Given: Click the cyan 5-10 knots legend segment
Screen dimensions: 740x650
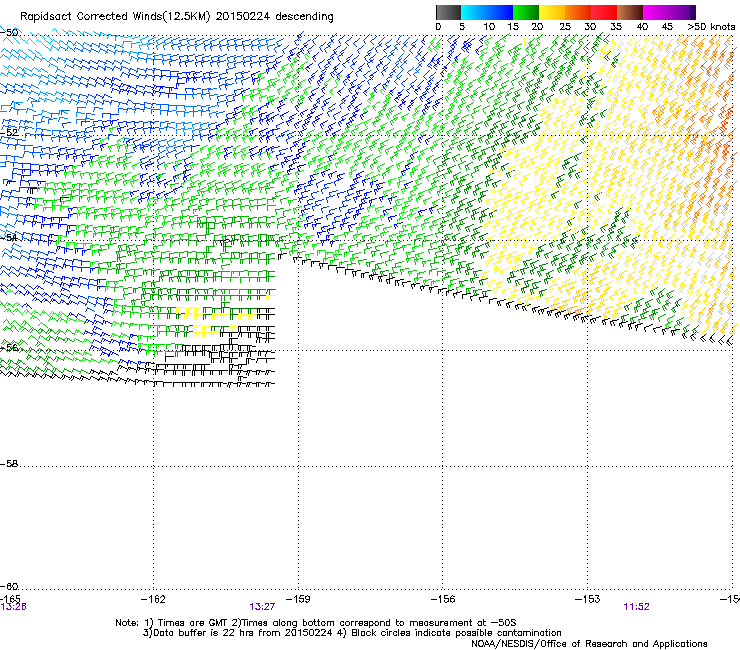Looking at the screenshot, I should click(x=474, y=12).
